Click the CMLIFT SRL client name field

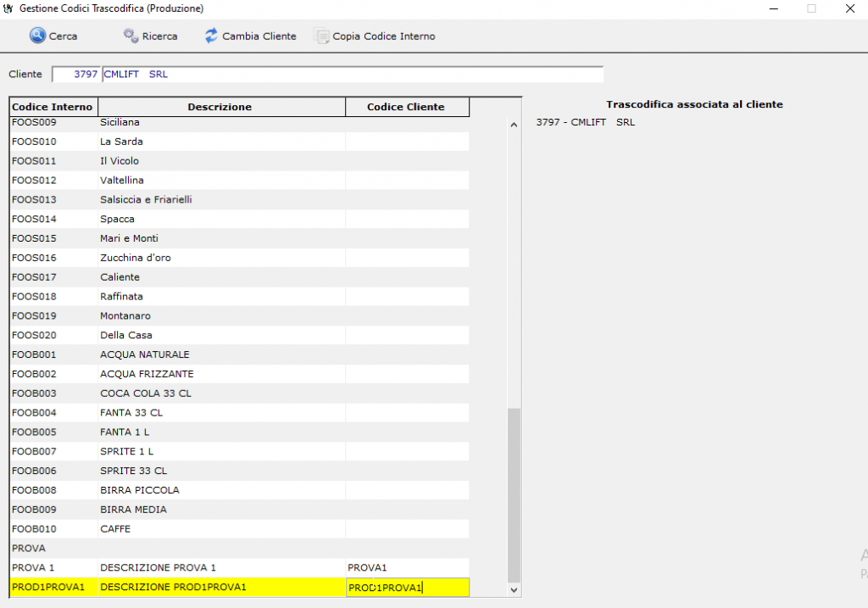[x=351, y=75]
